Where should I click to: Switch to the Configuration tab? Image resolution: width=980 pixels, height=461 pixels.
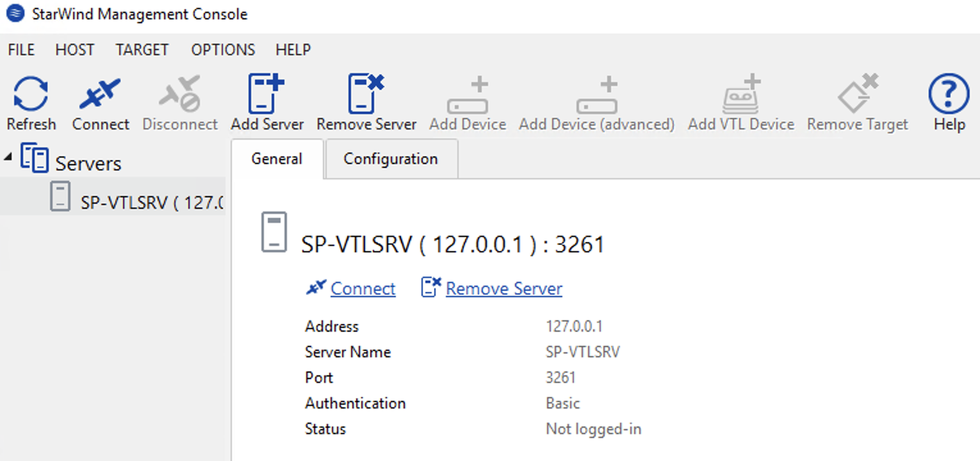click(x=391, y=159)
